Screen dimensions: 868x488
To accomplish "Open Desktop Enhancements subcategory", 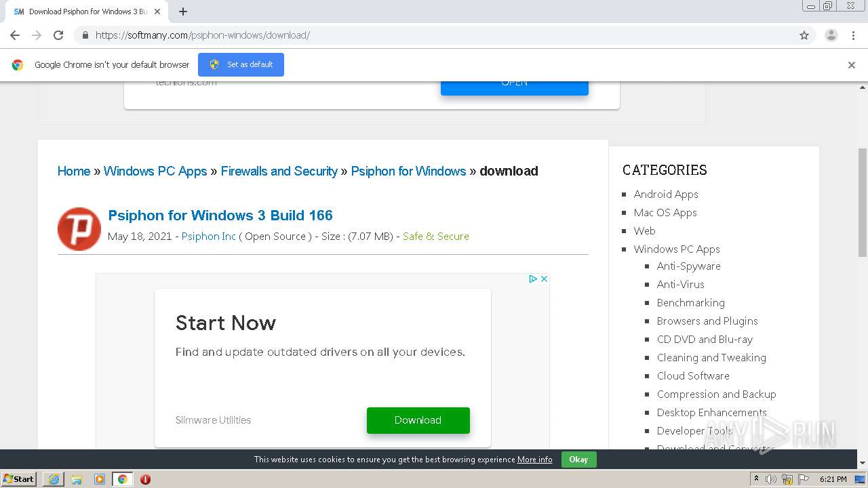I will pos(712,413).
